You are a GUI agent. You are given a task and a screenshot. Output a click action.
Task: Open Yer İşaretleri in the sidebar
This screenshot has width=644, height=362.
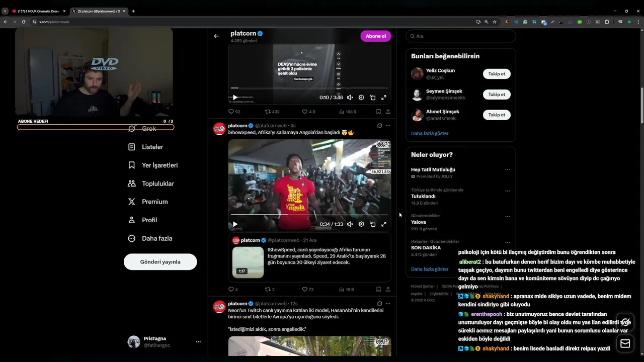tap(153, 165)
